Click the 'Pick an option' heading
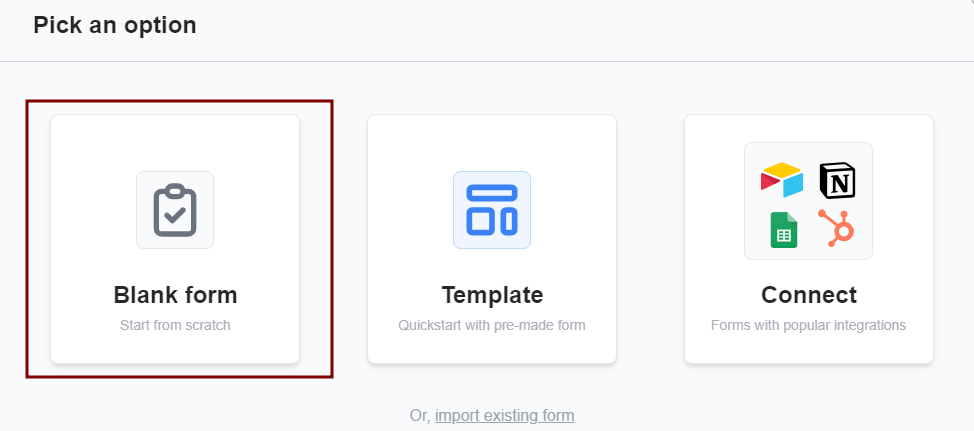This screenshot has width=974, height=431. [115, 25]
